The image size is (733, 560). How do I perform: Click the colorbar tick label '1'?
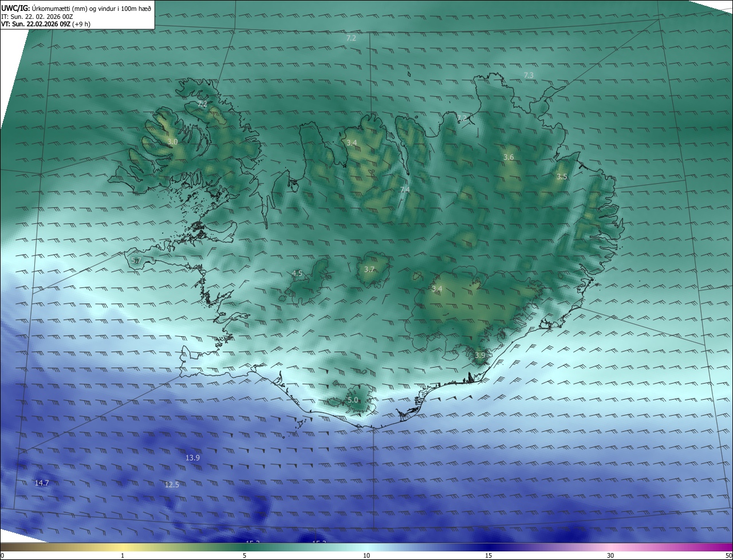coord(123,555)
